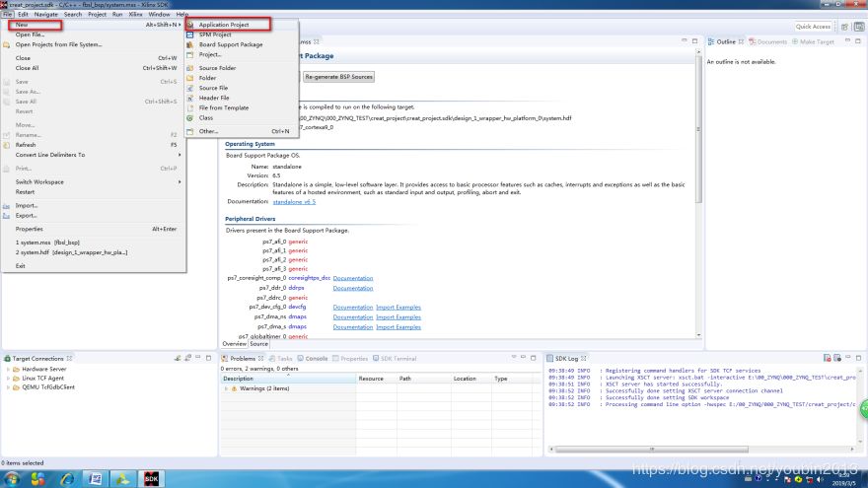Select the C/C++ perspective icon
Screen dimensions: 868x488
click(x=859, y=26)
